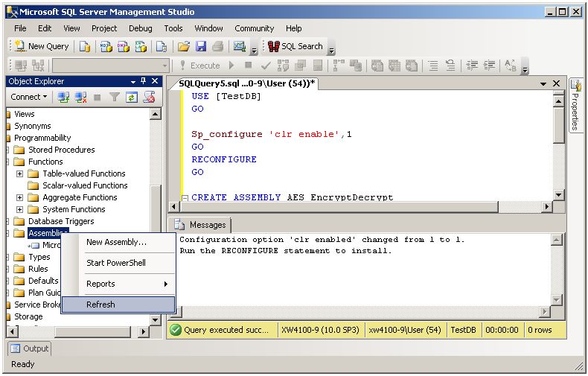Expand the System Functions folder
Screen dimensions: 588x376
(x=20, y=209)
